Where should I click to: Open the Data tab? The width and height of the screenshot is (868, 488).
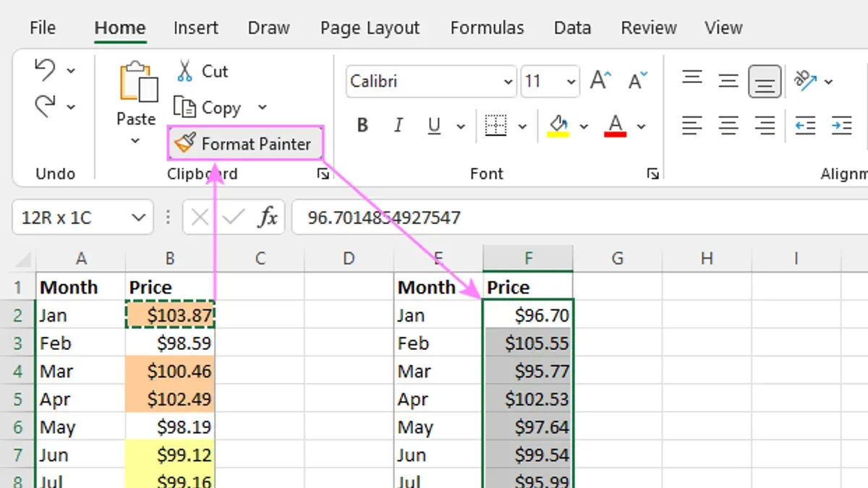pos(572,28)
